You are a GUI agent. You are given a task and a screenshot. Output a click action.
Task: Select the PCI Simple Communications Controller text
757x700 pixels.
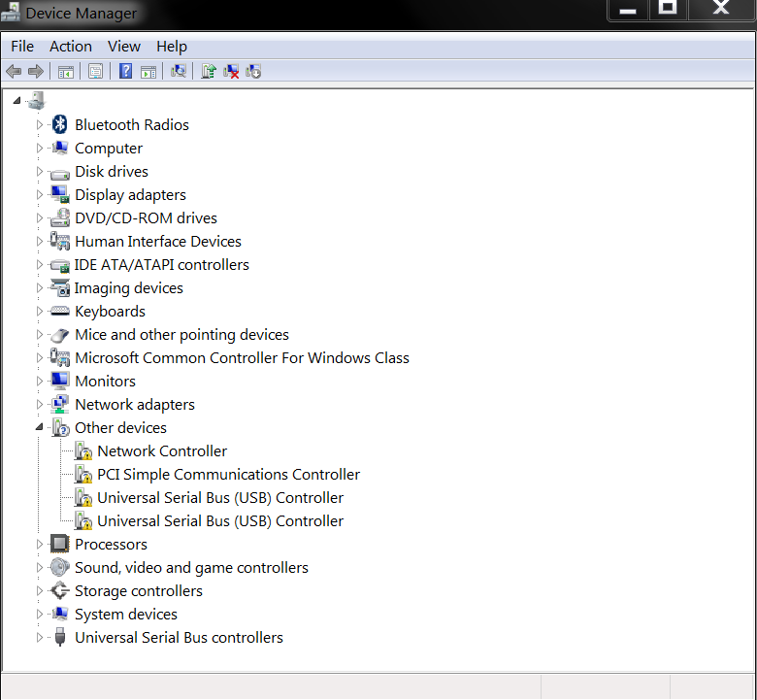pos(228,475)
